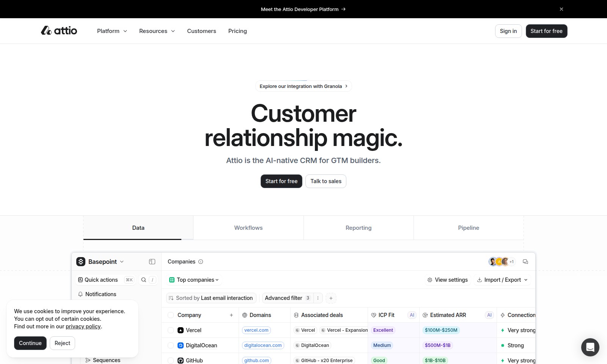Click the hero Start for free button
The image size is (607, 364).
[x=281, y=181]
